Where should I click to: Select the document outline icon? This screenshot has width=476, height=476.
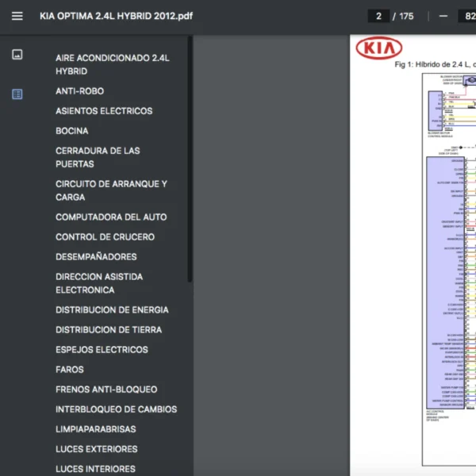[17, 94]
